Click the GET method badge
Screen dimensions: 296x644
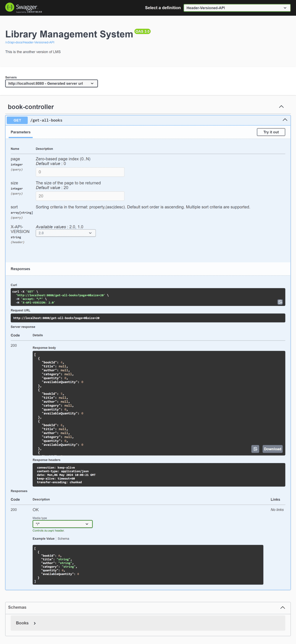pos(17,120)
